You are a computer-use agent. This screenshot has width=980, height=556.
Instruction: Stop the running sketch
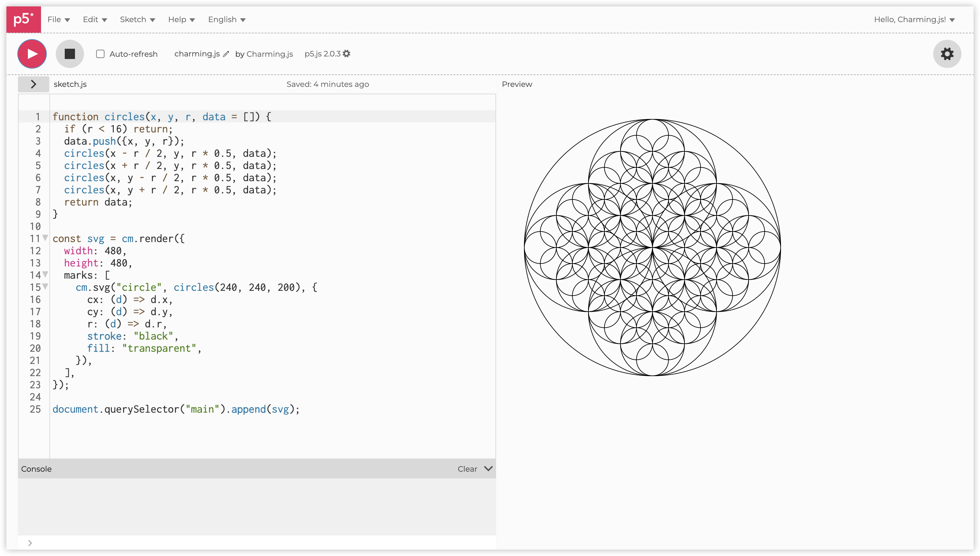(70, 54)
